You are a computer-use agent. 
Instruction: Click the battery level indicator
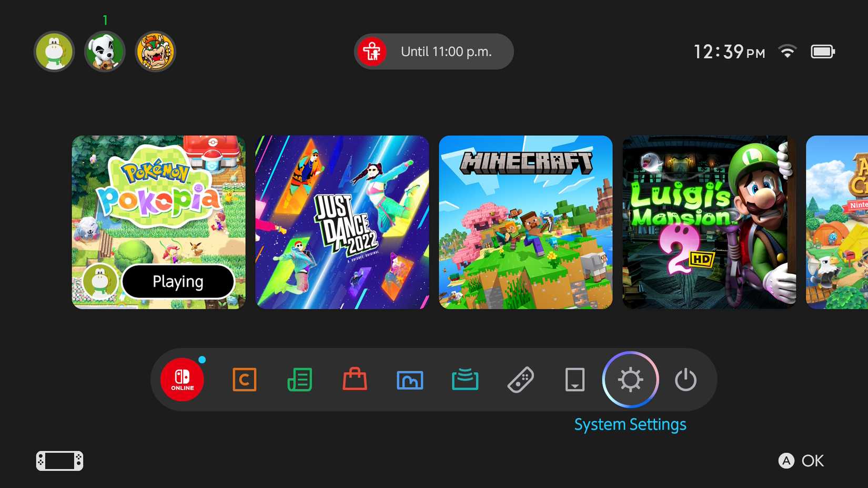823,52
